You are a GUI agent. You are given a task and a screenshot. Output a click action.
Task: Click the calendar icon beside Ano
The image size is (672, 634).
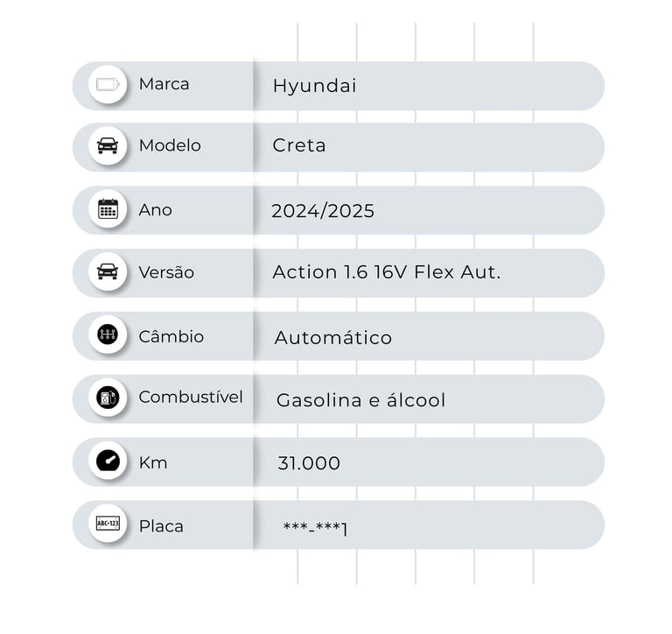click(x=108, y=209)
